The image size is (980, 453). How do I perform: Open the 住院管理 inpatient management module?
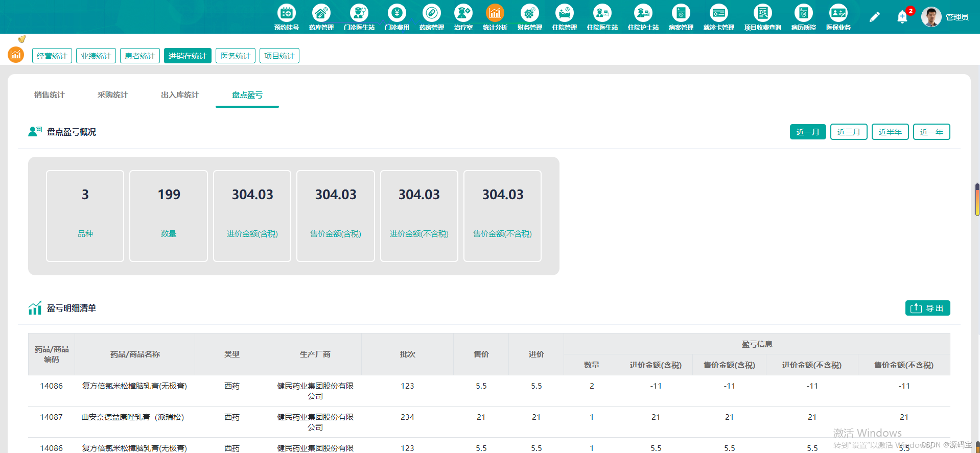tap(564, 17)
